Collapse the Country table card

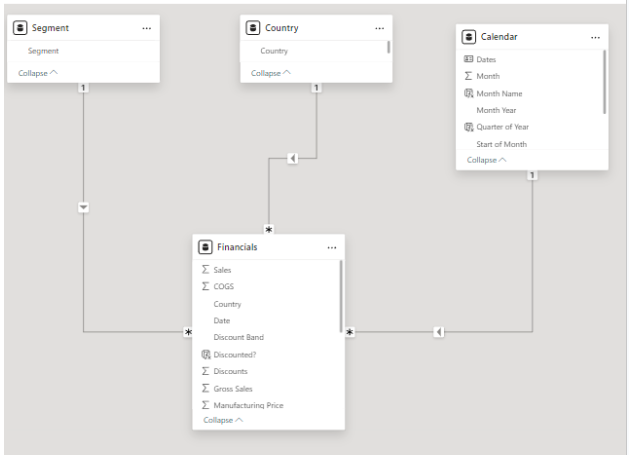[271, 73]
